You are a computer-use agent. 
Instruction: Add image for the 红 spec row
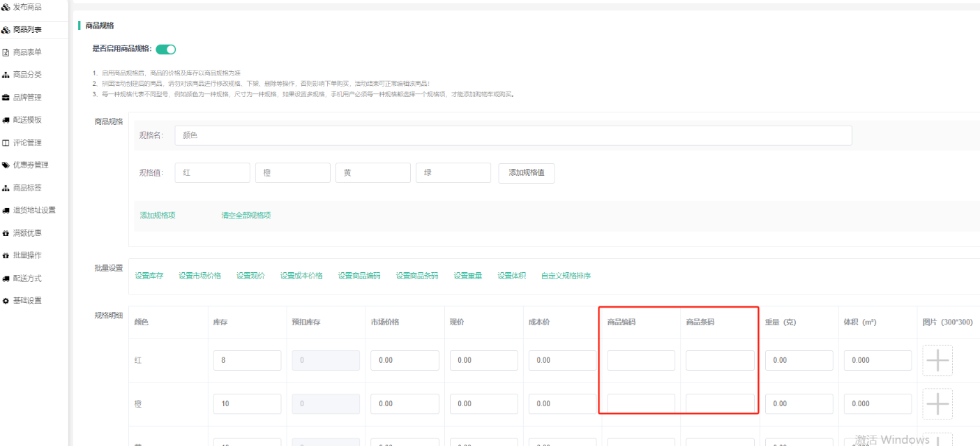tap(937, 360)
